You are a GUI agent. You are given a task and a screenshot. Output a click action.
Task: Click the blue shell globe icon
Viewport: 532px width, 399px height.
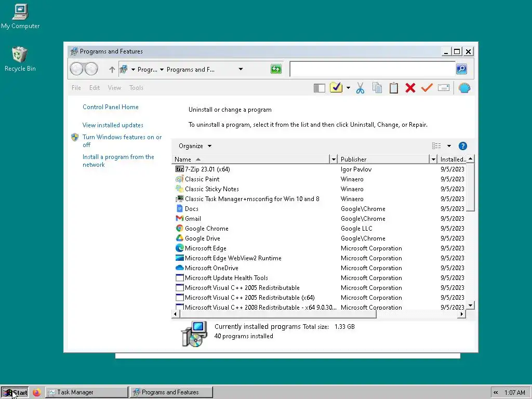[x=464, y=88]
